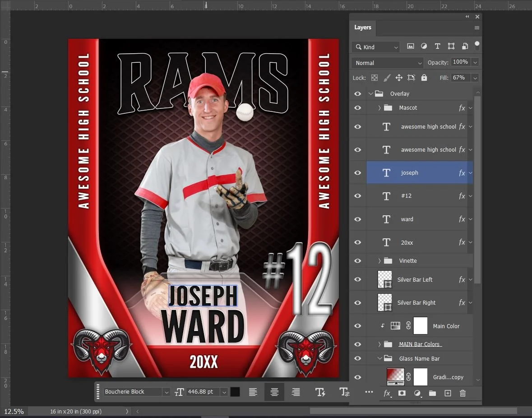Expand the Mascot group

[379, 108]
